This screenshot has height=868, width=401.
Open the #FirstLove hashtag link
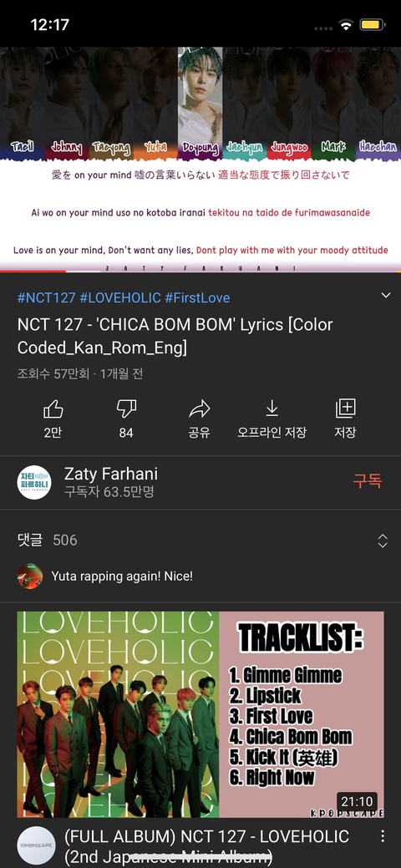click(x=197, y=297)
